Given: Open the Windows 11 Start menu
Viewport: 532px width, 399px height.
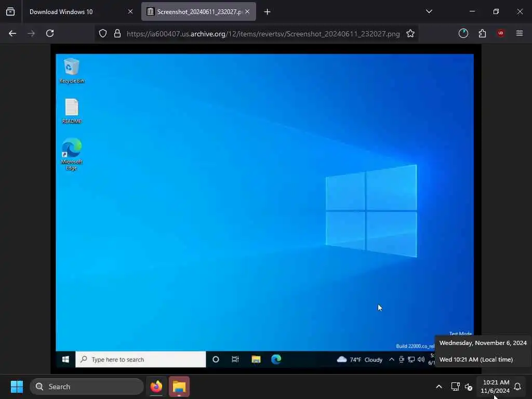Looking at the screenshot, I should point(17,387).
